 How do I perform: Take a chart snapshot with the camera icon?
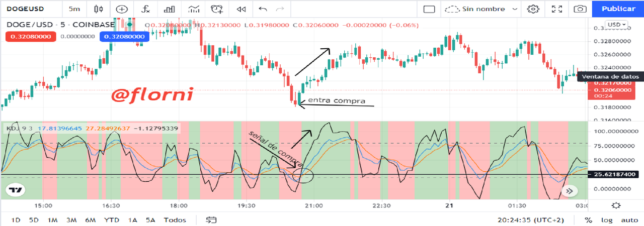pos(580,9)
